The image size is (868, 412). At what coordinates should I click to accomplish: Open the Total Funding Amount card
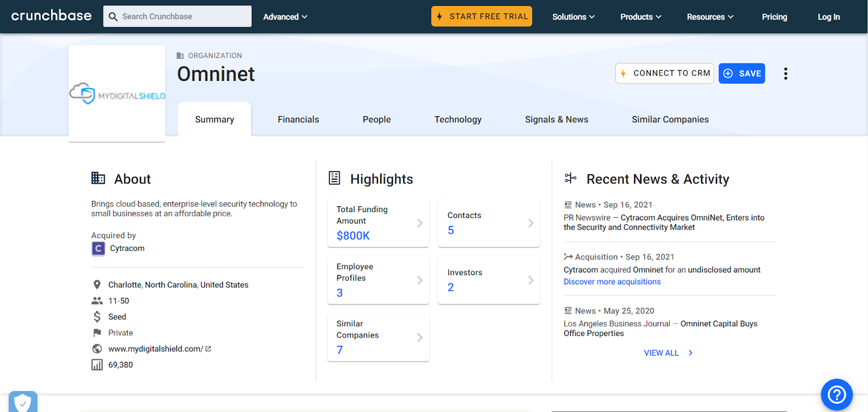(378, 223)
